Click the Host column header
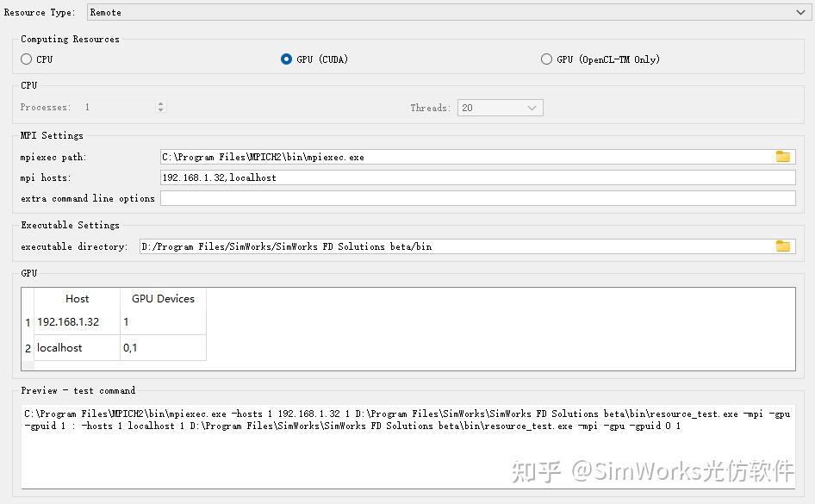The height and width of the screenshot is (504, 815). click(x=77, y=299)
